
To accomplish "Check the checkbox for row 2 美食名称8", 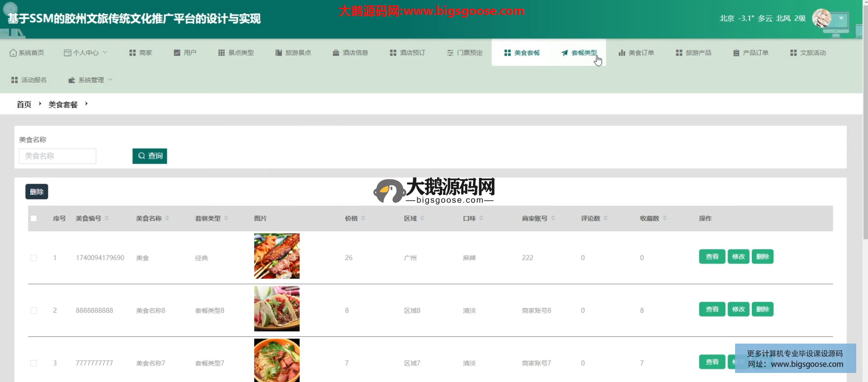I will tap(33, 311).
